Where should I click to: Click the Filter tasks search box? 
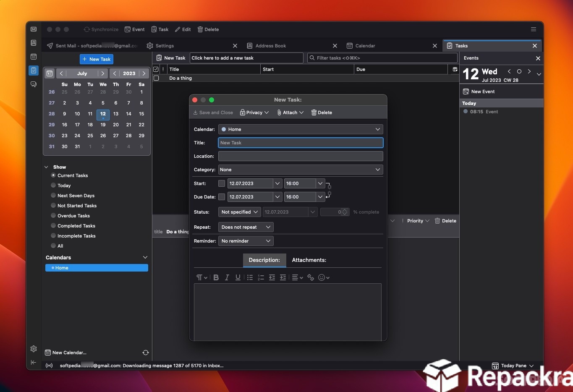(382, 58)
